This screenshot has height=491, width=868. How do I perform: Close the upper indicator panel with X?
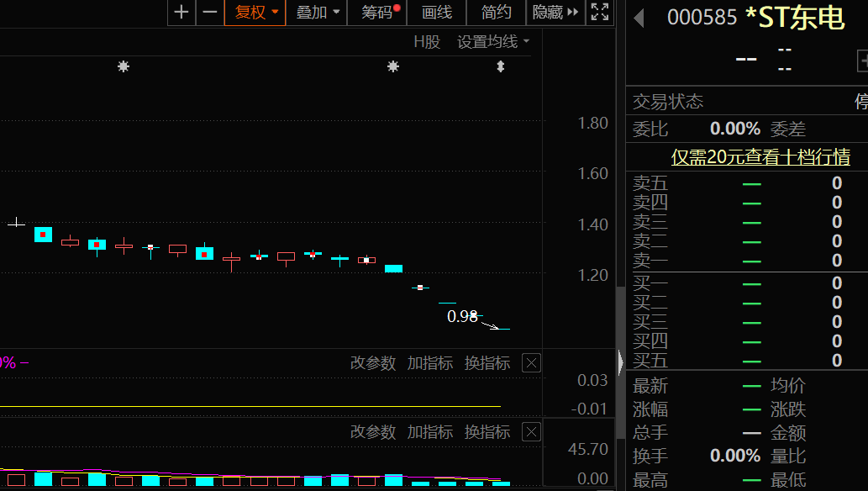(x=531, y=363)
